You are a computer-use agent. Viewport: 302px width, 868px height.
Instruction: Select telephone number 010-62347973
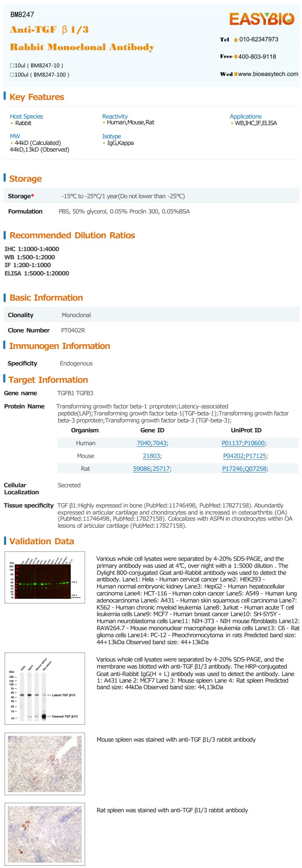pos(259,39)
